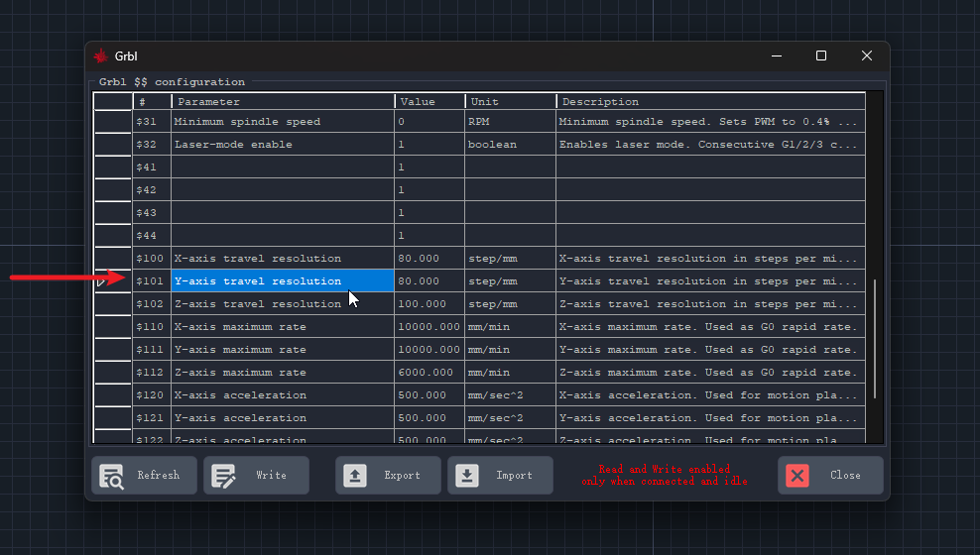Viewport: 980px width, 555px height.
Task: Click the Export upload arrow icon
Action: click(355, 476)
